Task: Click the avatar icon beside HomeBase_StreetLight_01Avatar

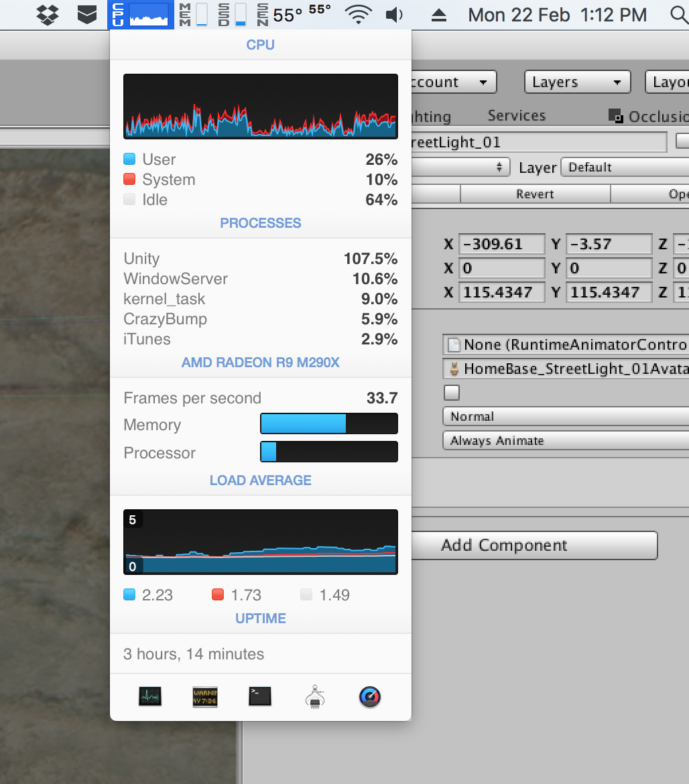Action: coord(454,369)
